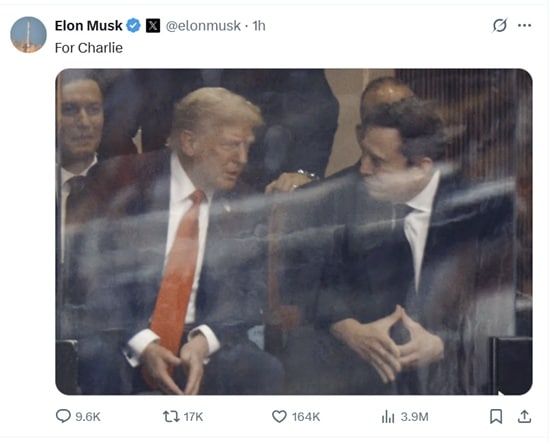Open the Grok explain icon
Image resolution: width=554 pixels, height=443 pixels.
pos(500,25)
